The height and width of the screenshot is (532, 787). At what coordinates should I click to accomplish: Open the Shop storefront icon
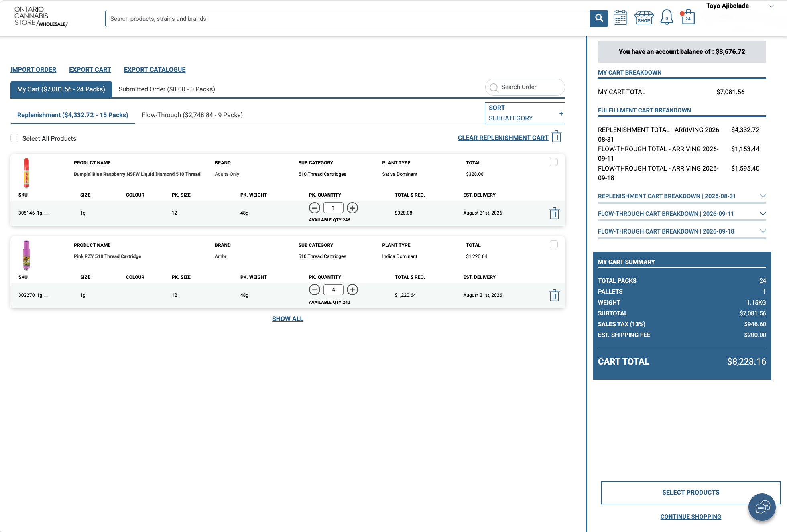pos(643,18)
